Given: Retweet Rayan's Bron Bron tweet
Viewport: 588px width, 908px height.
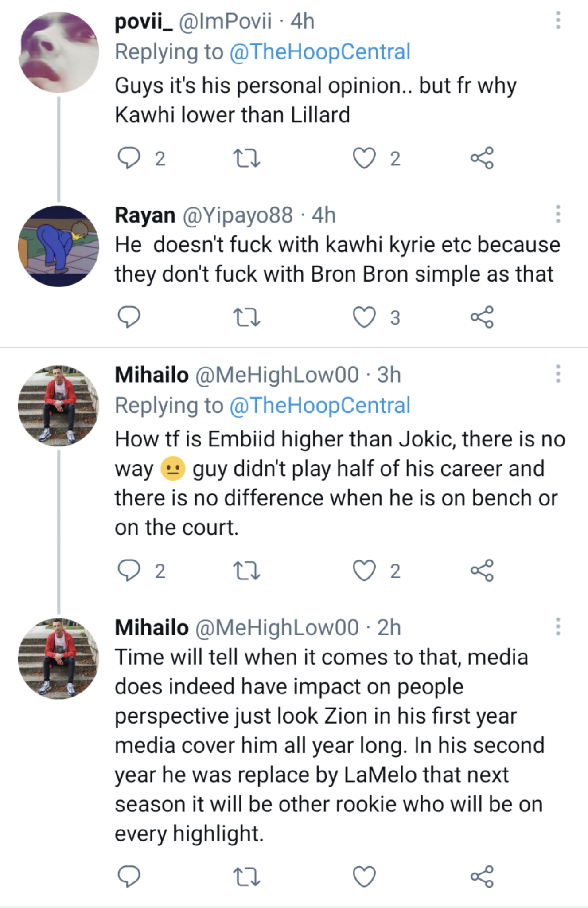Looking at the screenshot, I should [x=246, y=317].
